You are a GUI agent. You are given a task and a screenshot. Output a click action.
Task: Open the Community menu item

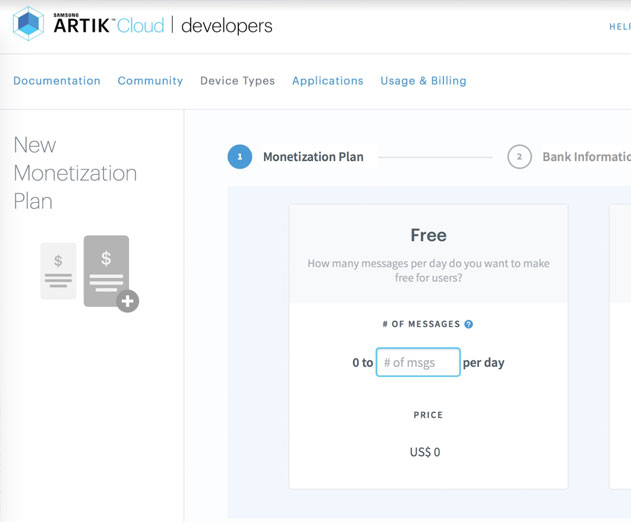(x=150, y=81)
